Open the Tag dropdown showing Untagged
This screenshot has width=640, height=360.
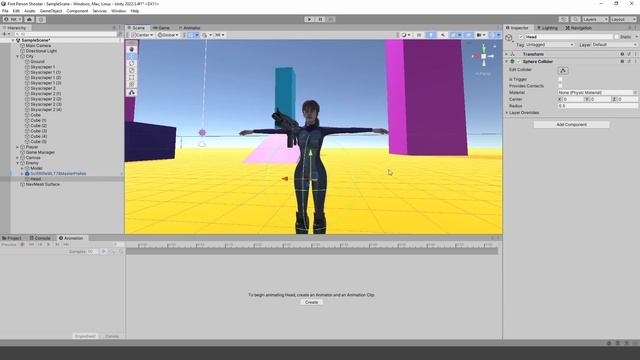(x=549, y=44)
